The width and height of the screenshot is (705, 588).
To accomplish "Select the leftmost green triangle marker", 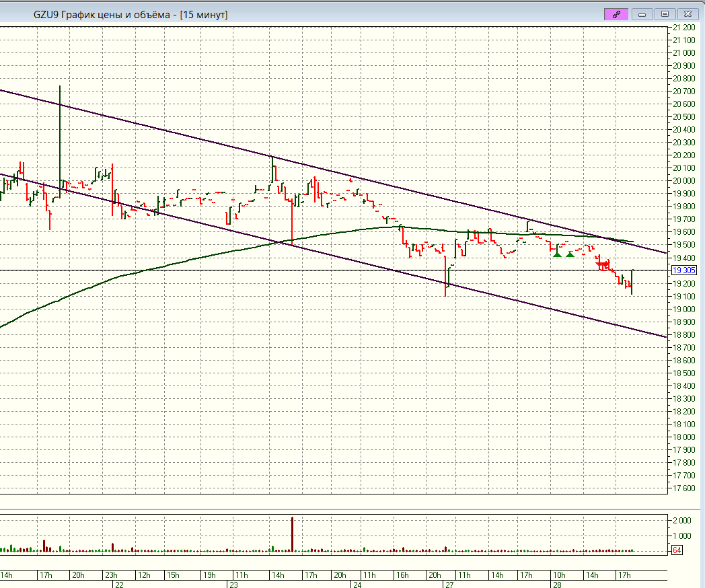I will 556,254.
